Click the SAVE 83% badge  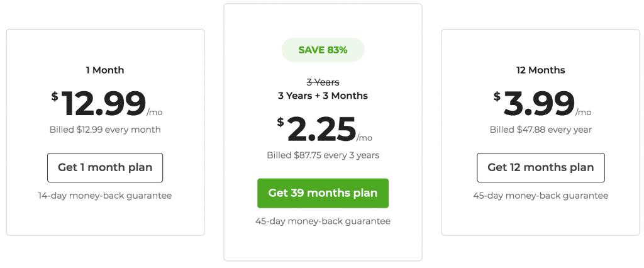click(323, 50)
